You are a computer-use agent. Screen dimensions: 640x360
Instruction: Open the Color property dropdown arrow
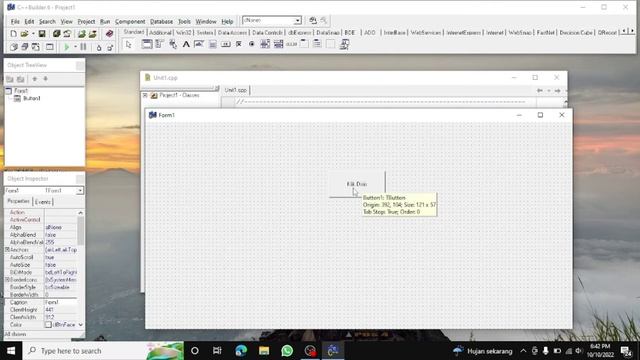(x=80, y=325)
